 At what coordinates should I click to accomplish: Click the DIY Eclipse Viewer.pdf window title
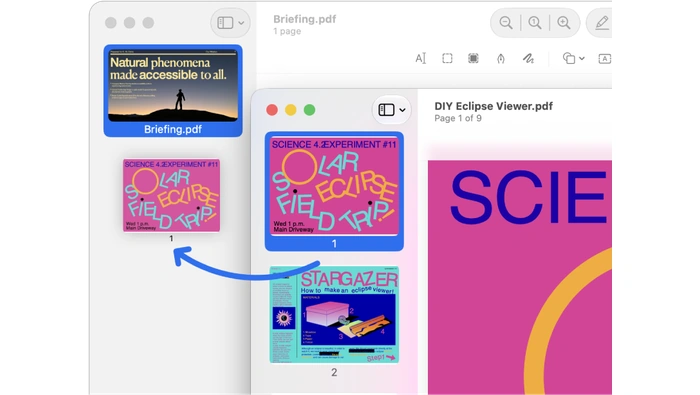(493, 106)
